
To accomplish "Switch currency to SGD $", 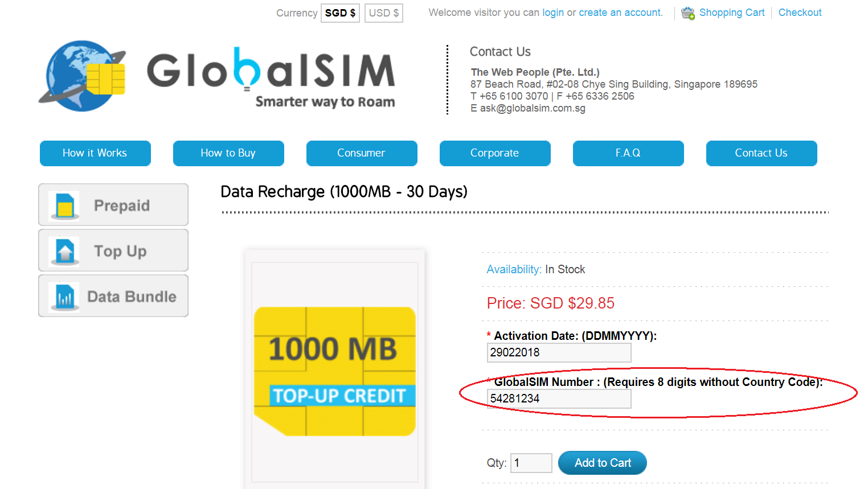I will 341,13.
